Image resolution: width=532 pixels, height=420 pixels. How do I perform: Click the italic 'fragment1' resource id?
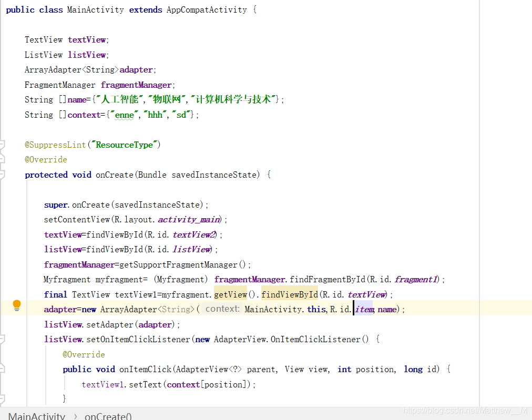(x=416, y=280)
